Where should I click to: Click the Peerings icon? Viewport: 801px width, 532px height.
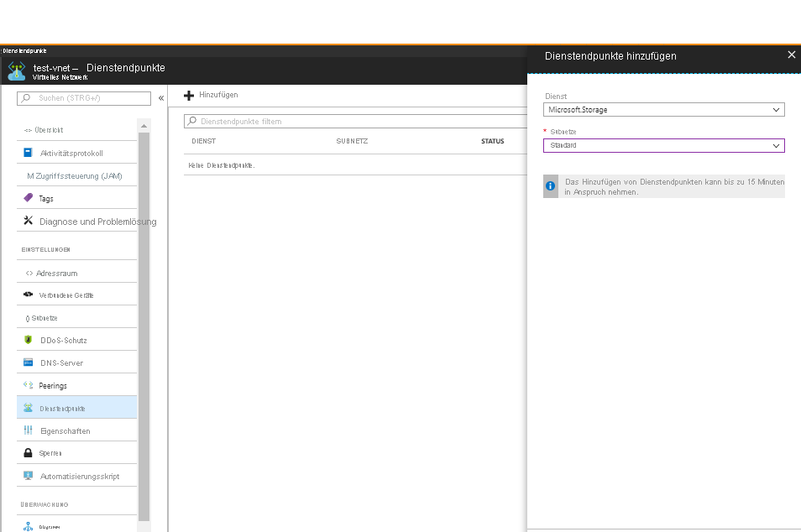tap(28, 385)
